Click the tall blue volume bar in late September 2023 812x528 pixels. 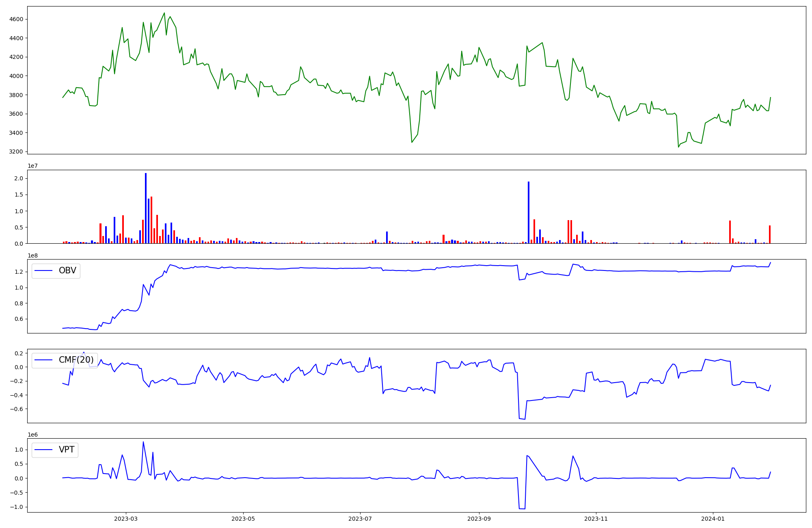pyautogui.click(x=529, y=212)
